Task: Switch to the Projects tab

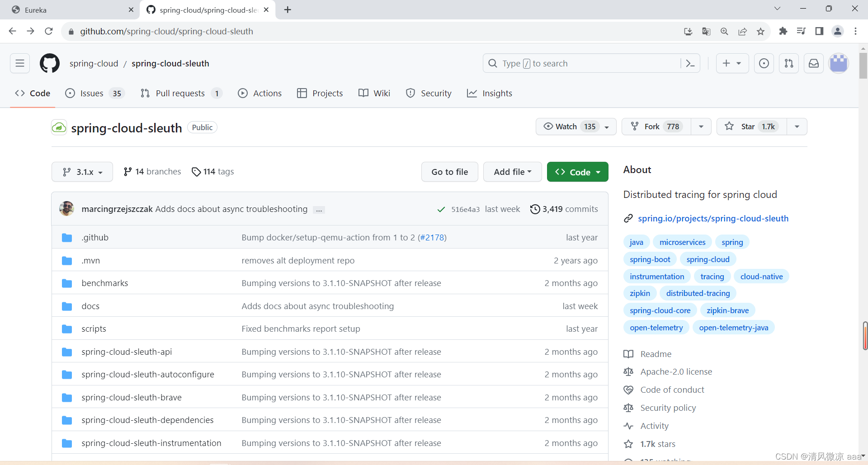Action: click(x=320, y=93)
